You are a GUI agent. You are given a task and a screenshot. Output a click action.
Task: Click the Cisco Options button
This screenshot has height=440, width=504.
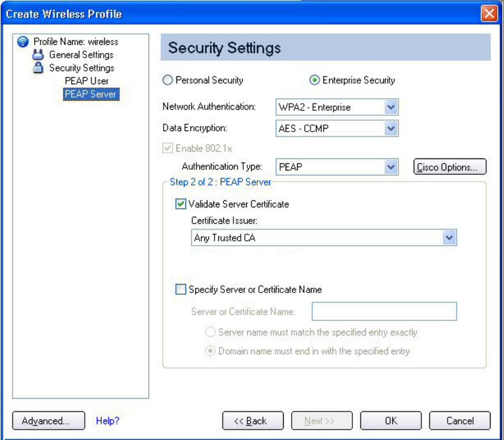coord(450,167)
